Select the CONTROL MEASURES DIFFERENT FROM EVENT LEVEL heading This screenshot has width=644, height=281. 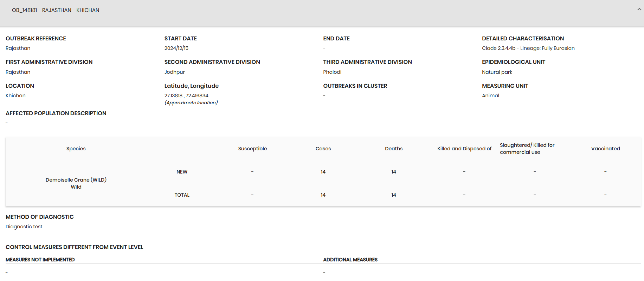[75, 247]
